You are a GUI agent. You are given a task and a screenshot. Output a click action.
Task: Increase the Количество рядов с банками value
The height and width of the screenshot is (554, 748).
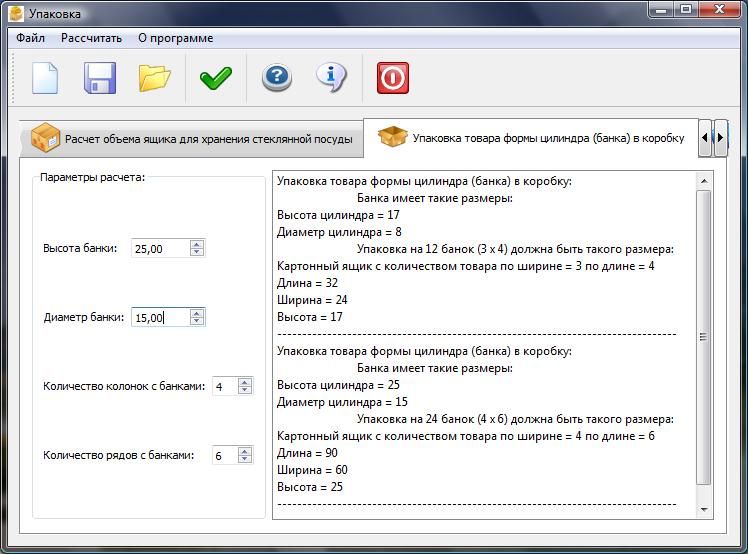[x=245, y=450]
